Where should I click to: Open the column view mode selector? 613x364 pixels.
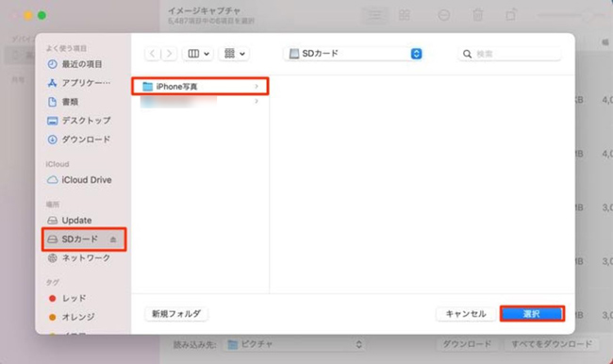click(198, 54)
